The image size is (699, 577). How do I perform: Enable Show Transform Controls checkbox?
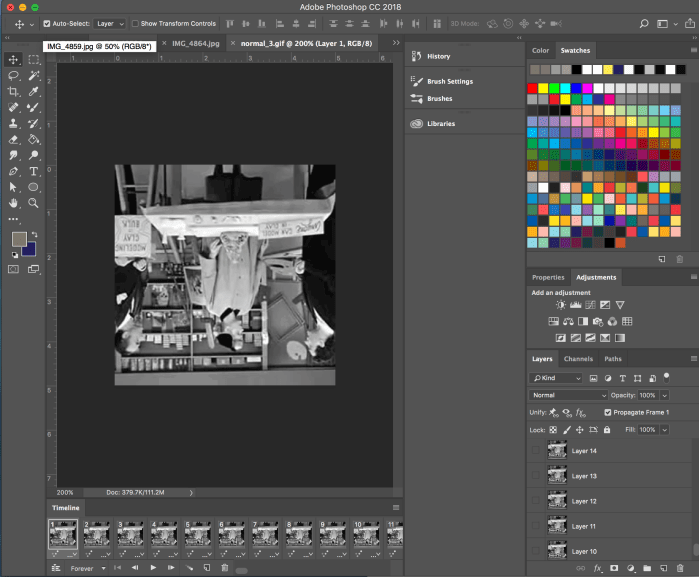pyautogui.click(x=135, y=24)
